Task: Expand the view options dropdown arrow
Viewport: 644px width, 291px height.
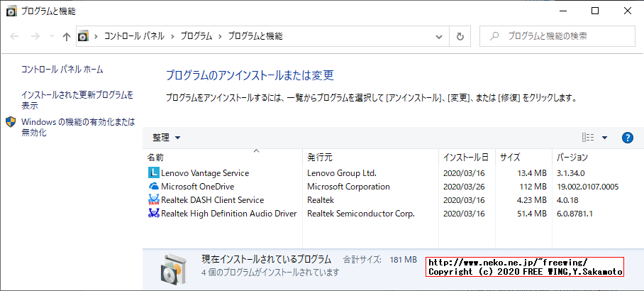Action: coord(604,138)
